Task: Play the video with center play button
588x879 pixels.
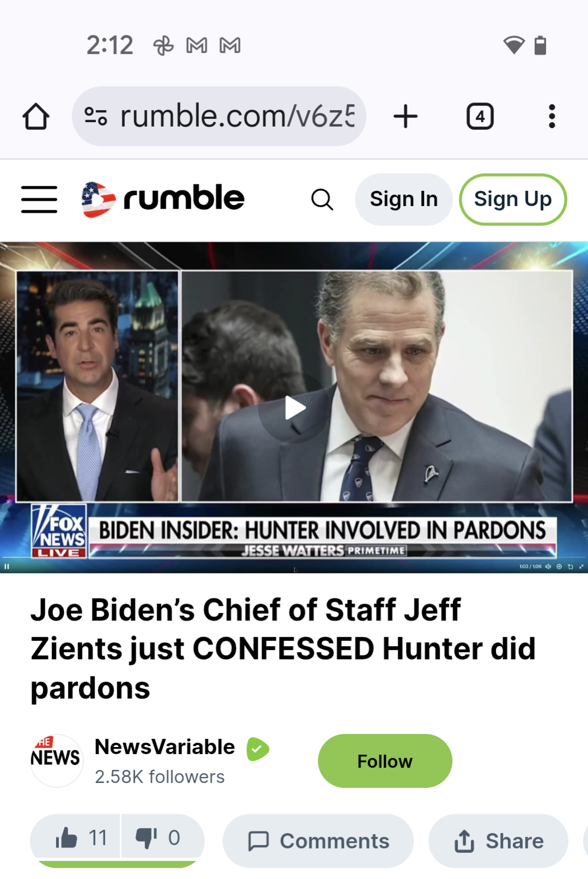Action: point(294,407)
